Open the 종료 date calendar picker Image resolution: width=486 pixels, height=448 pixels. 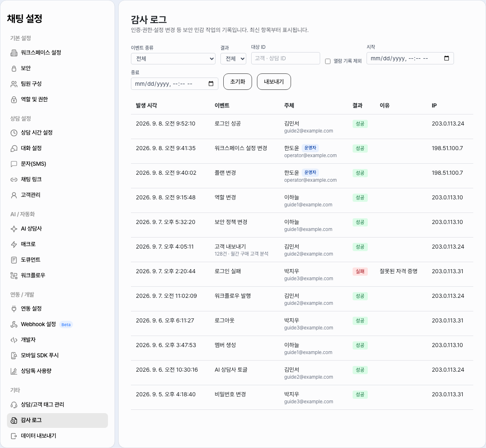tap(211, 84)
